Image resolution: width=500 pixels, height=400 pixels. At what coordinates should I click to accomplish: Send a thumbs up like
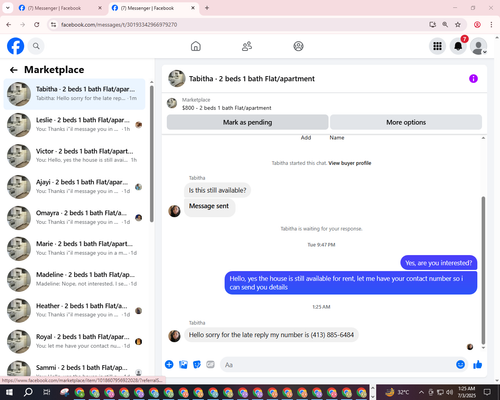tap(478, 364)
